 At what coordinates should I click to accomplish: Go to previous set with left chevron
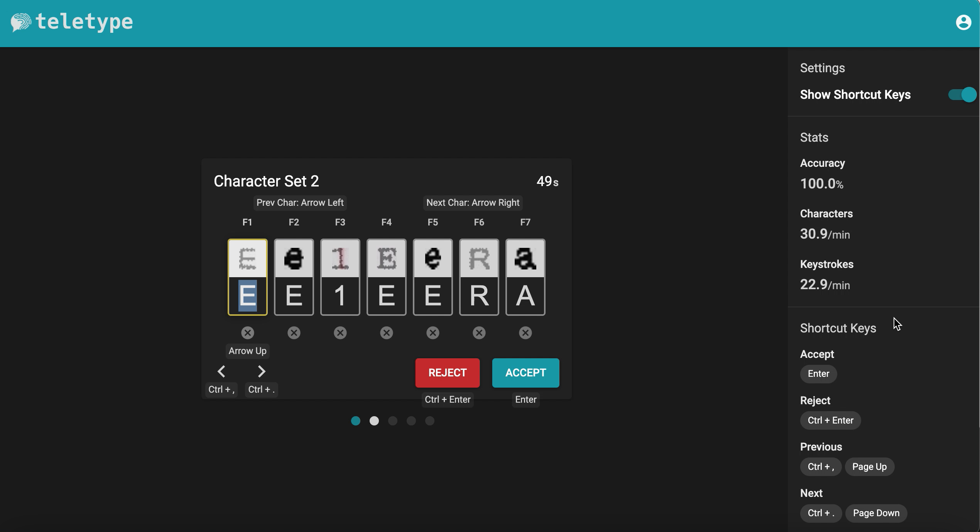tap(221, 371)
